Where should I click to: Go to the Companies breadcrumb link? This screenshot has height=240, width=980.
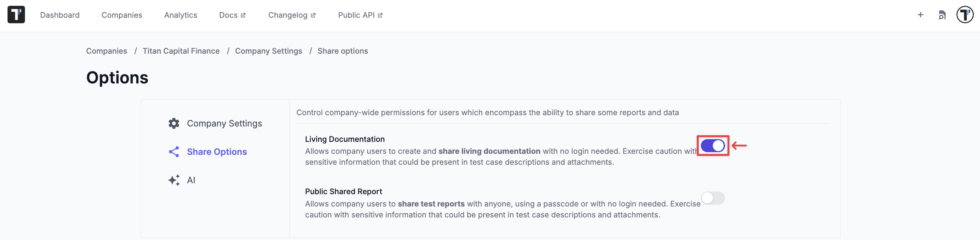point(107,51)
